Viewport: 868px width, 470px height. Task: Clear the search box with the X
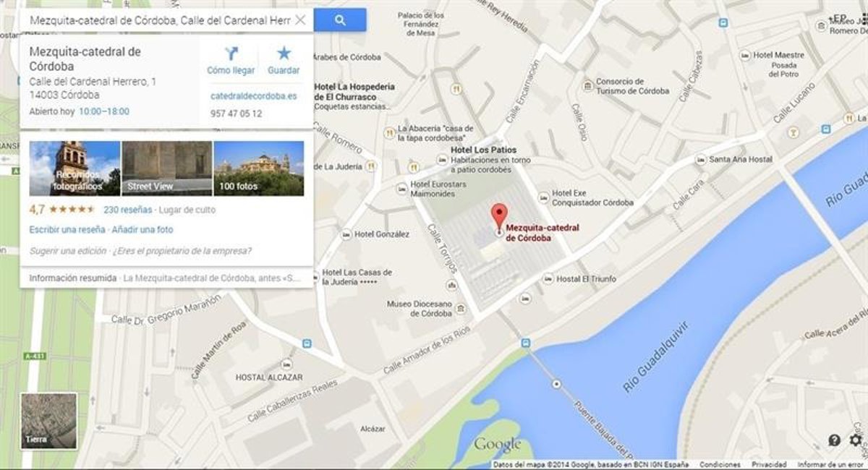[x=301, y=20]
